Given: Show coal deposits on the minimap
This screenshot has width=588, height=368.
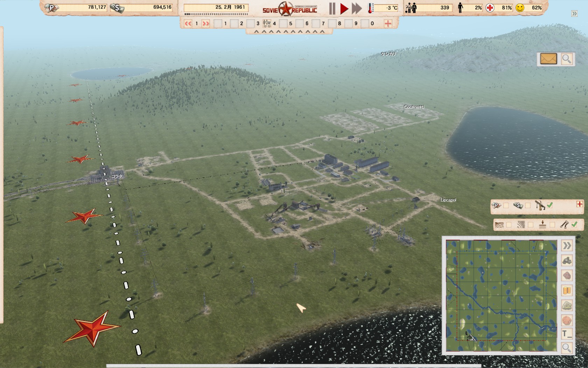Looking at the screenshot, I should (567, 260).
